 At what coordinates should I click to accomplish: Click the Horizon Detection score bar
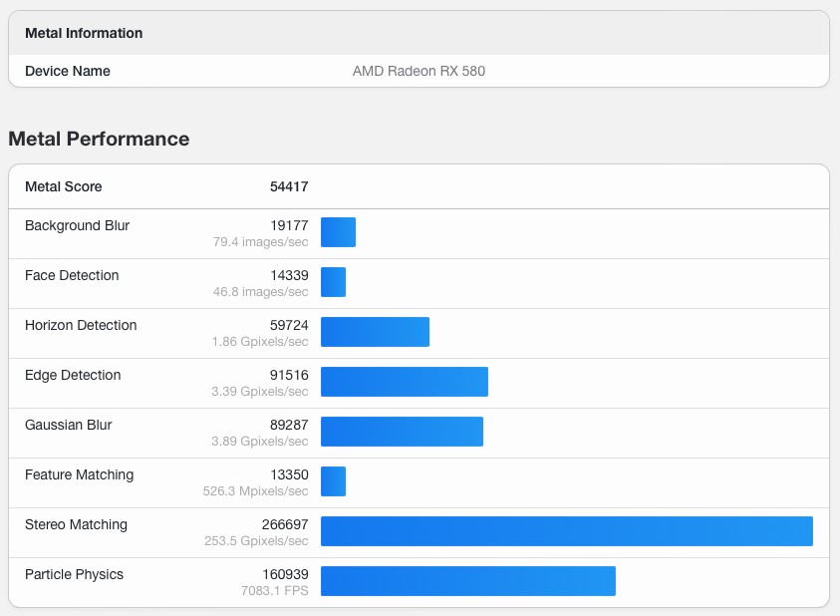(x=375, y=332)
